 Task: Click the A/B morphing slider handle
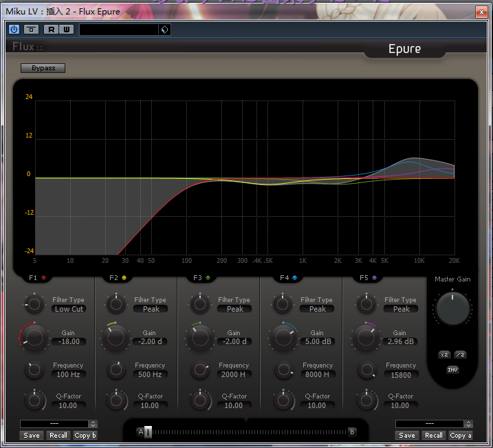point(148,432)
